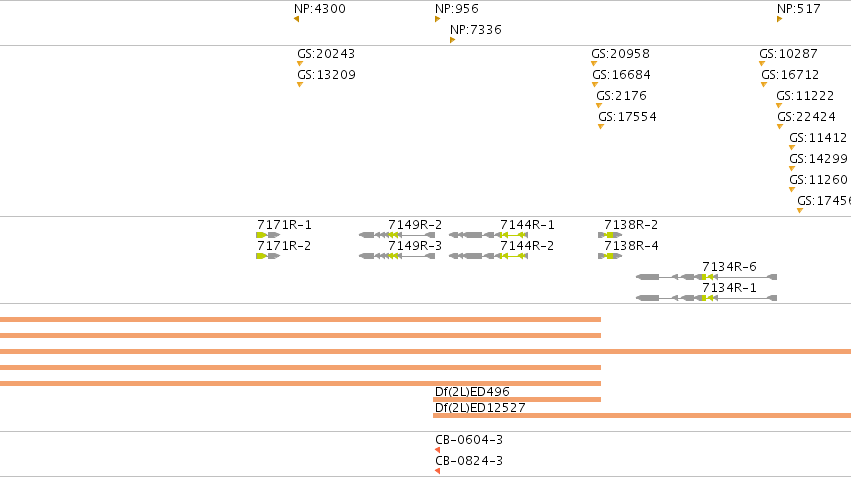Select the GS:20958 insertion triangle
The width and height of the screenshot is (851, 477).
click(594, 63)
